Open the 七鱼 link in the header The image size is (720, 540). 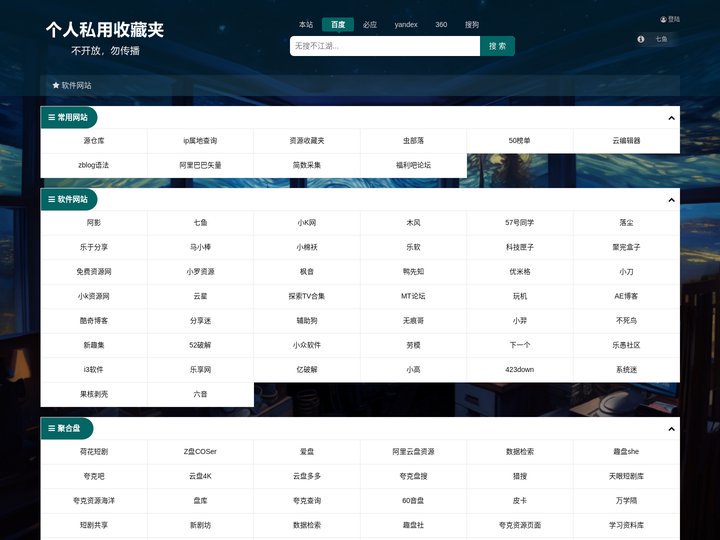coord(661,39)
